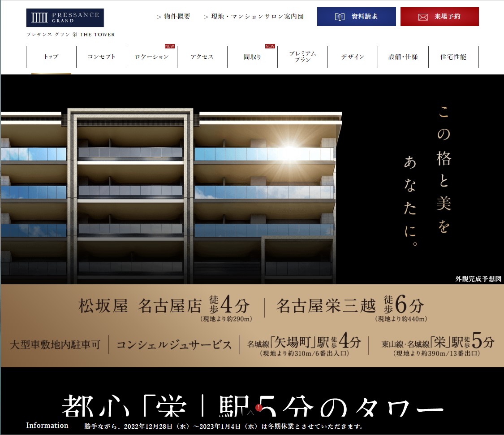The image size is (504, 435).
Task: Open the 来場予約 visit reservation button
Action: coord(439,17)
